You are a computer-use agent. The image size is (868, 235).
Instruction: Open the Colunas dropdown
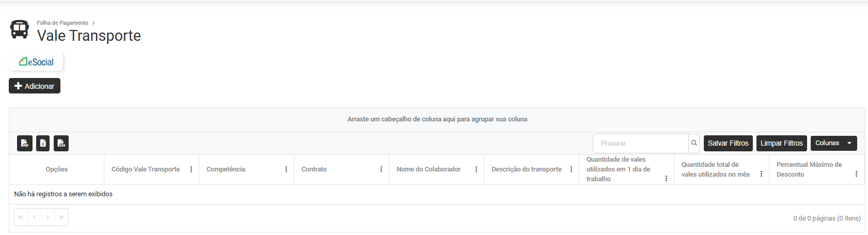click(x=834, y=143)
